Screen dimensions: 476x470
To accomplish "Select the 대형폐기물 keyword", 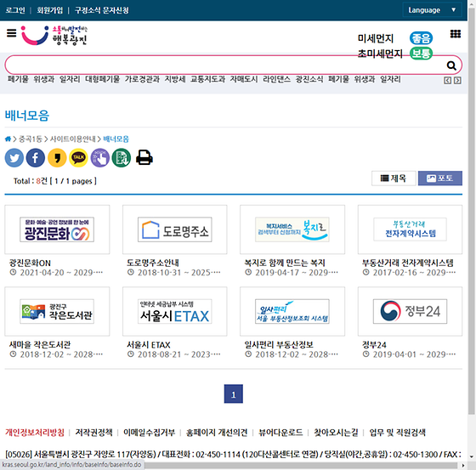I will 102,79.
